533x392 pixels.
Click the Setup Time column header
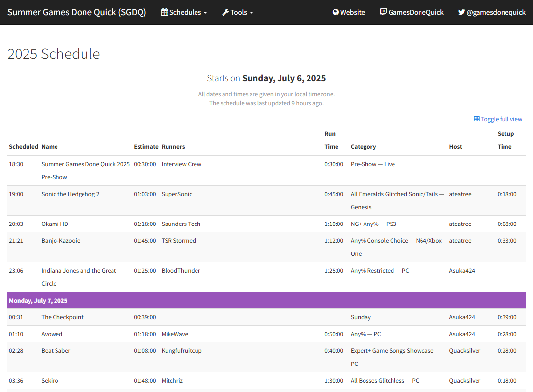(506, 140)
